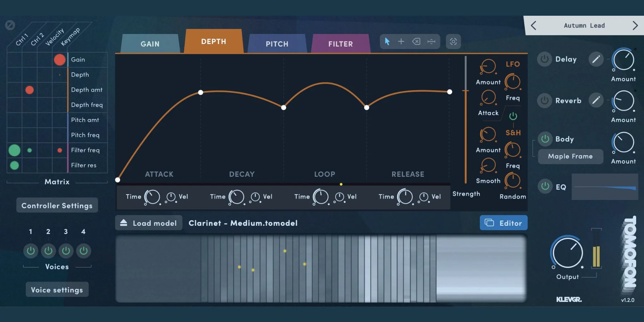Click the focus/snapshot icon beside the toolbar
The width and height of the screenshot is (644, 322).
pos(453,42)
